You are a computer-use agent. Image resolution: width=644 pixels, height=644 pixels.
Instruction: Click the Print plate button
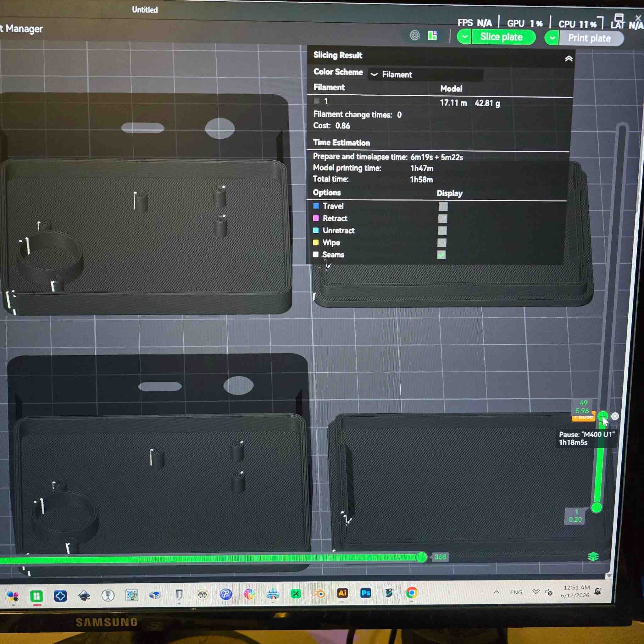(x=591, y=38)
